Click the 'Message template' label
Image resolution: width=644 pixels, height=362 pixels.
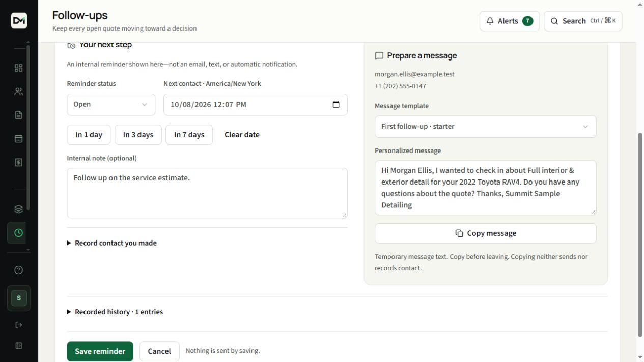tap(402, 106)
